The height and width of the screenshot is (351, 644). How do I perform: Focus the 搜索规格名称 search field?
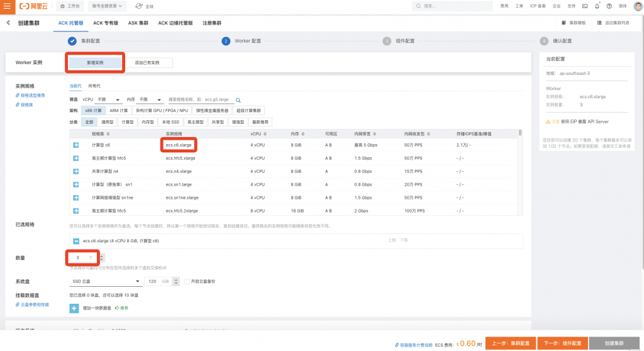pos(201,100)
